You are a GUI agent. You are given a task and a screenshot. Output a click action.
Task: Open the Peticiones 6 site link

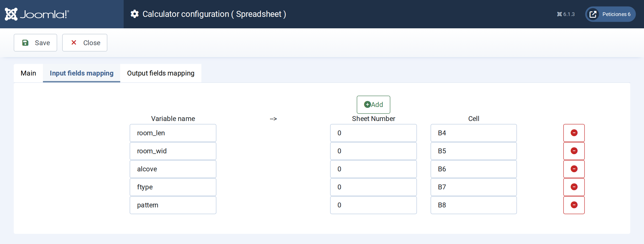click(610, 14)
